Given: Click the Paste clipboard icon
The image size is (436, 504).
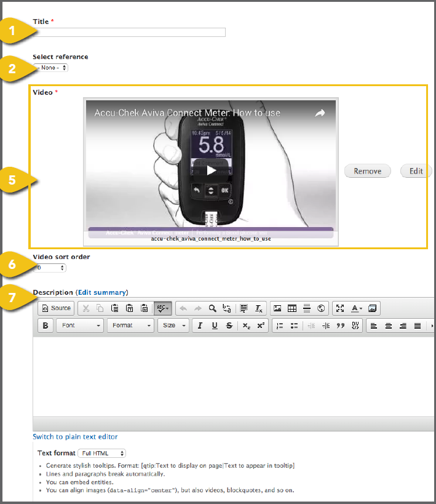Looking at the screenshot, I should [x=115, y=308].
